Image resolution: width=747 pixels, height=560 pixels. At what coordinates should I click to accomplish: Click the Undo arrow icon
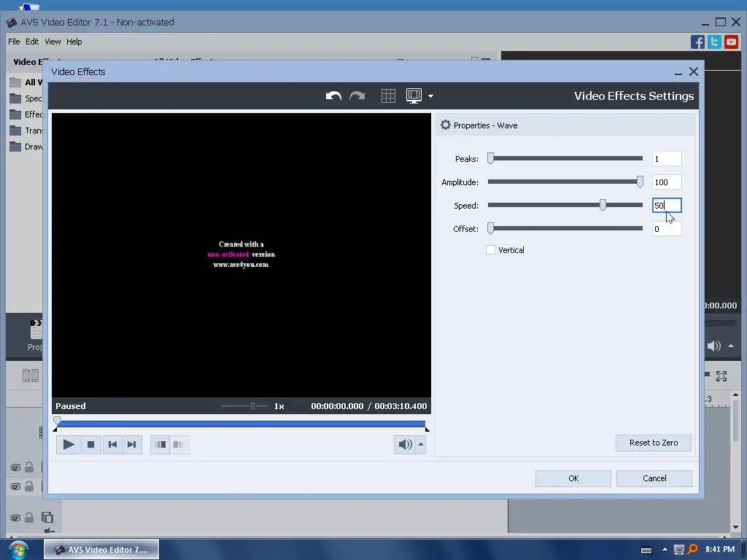pos(333,96)
